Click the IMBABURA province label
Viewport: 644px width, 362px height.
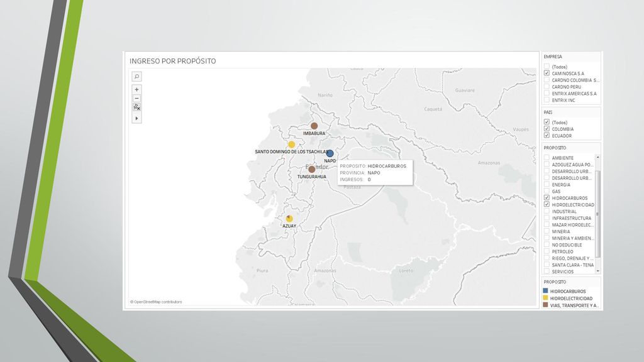[x=314, y=133]
